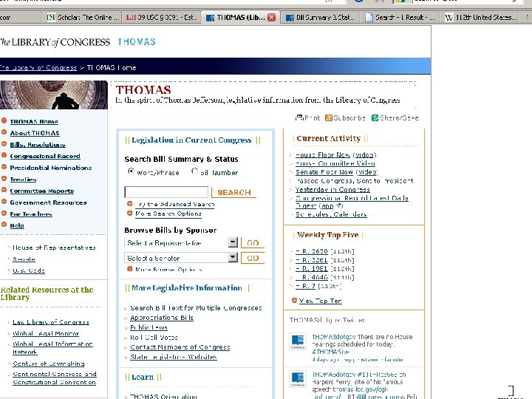This screenshot has height=399, width=532.
Task: Click the orange bullet beside Presidential Nominations
Action: pyautogui.click(x=4, y=166)
